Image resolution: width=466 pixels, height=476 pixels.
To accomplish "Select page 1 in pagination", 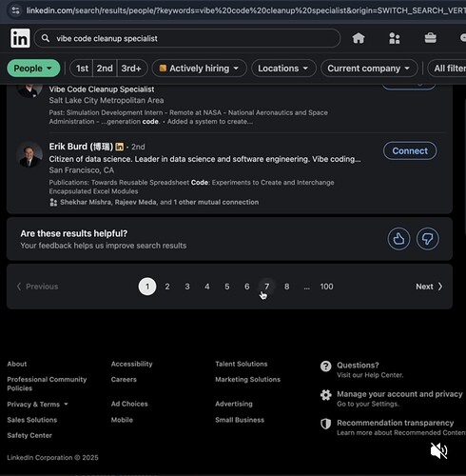I will click(x=147, y=287).
